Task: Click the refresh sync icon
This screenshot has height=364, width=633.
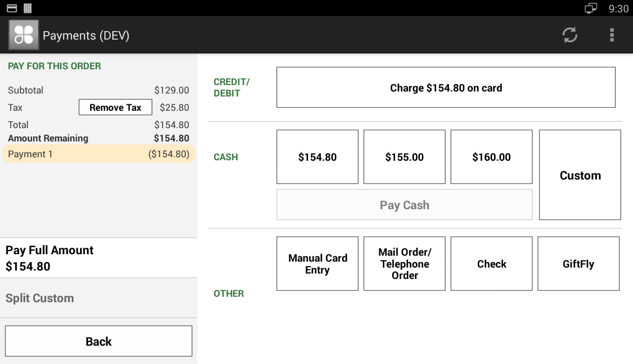Action: [570, 35]
